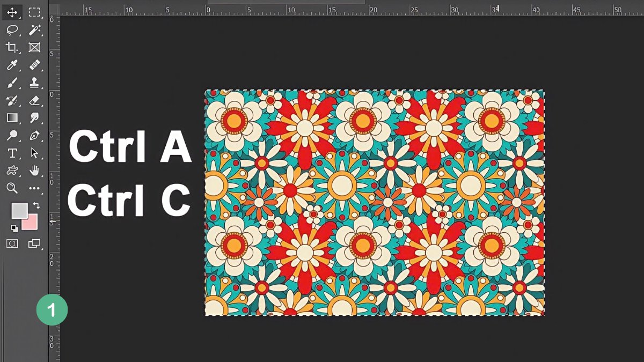Choose the Eraser tool
644x362 pixels.
point(34,100)
